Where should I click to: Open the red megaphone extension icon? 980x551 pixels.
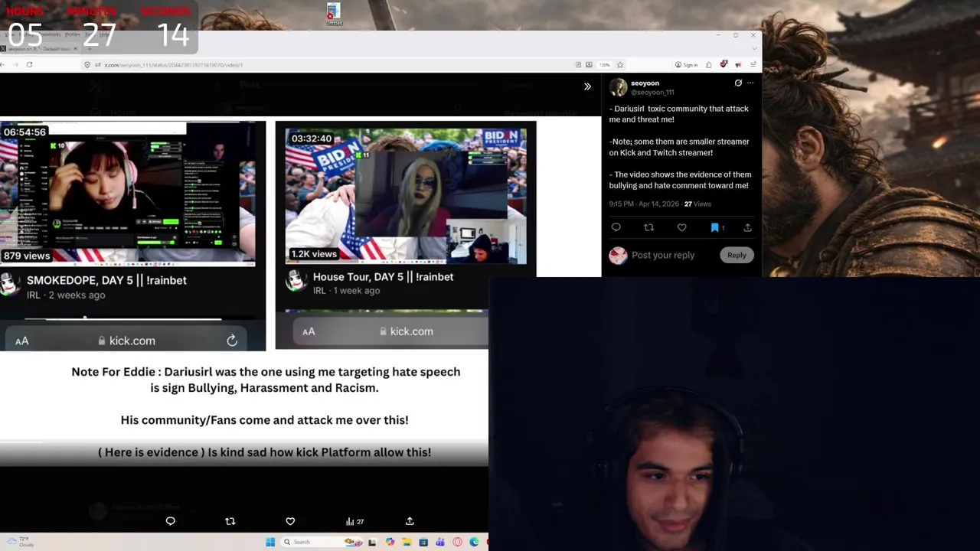point(738,65)
